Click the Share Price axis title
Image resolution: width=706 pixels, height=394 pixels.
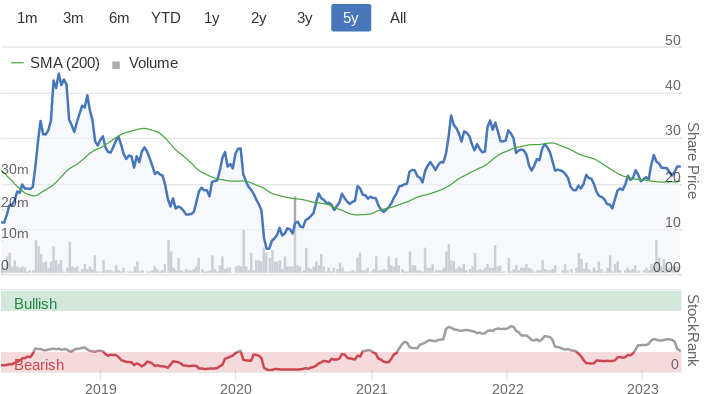point(692,161)
